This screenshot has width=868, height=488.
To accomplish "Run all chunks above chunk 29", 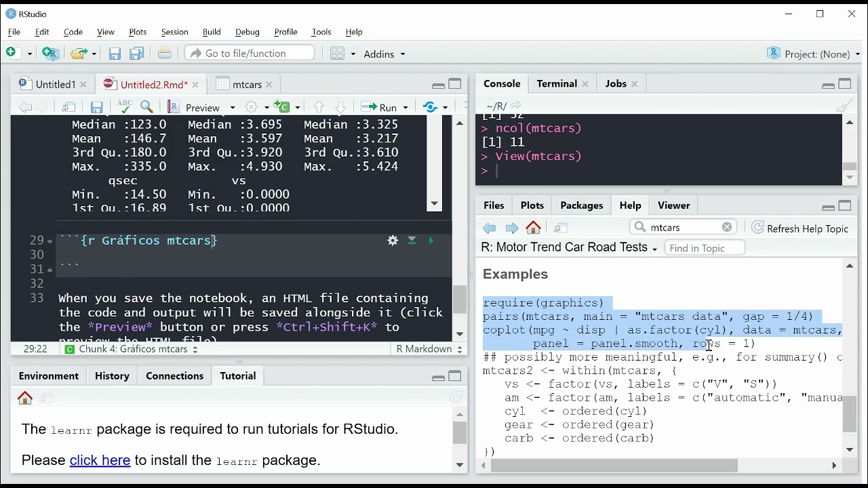I will tap(412, 241).
